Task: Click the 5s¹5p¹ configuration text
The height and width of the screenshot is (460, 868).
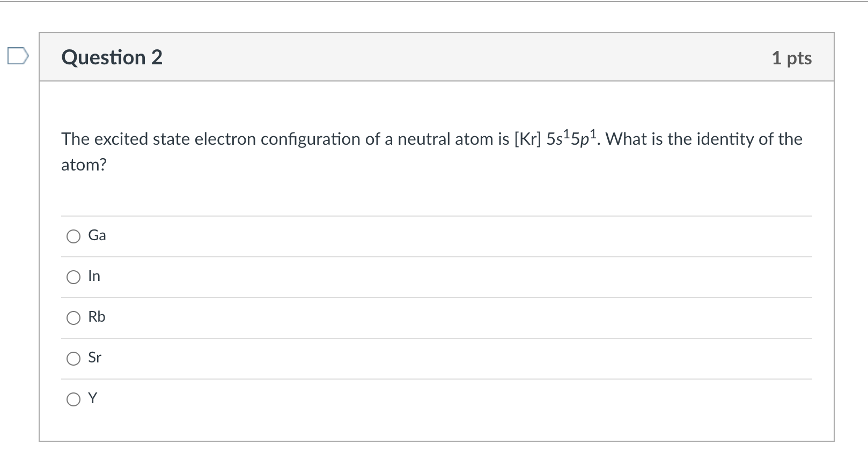Action: pyautogui.click(x=573, y=139)
